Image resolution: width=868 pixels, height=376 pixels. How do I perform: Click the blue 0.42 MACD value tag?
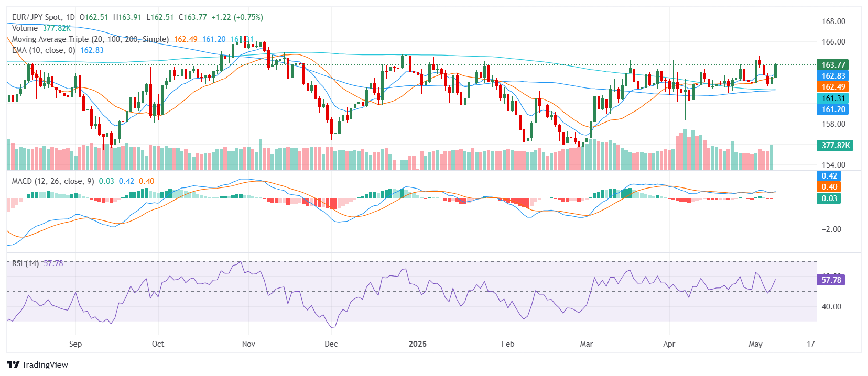(829, 176)
